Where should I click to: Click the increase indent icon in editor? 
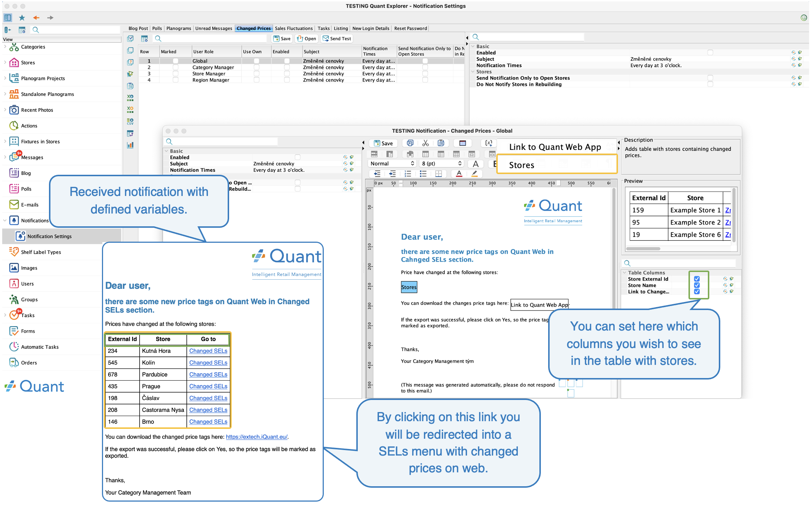coord(392,174)
